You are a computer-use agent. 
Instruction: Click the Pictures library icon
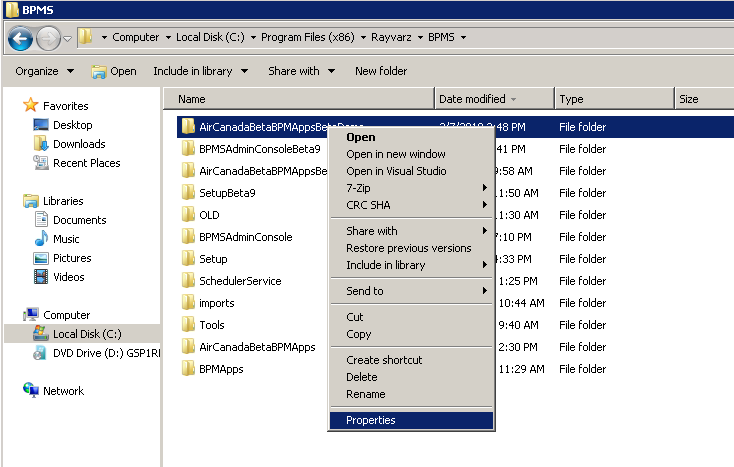pos(41,258)
